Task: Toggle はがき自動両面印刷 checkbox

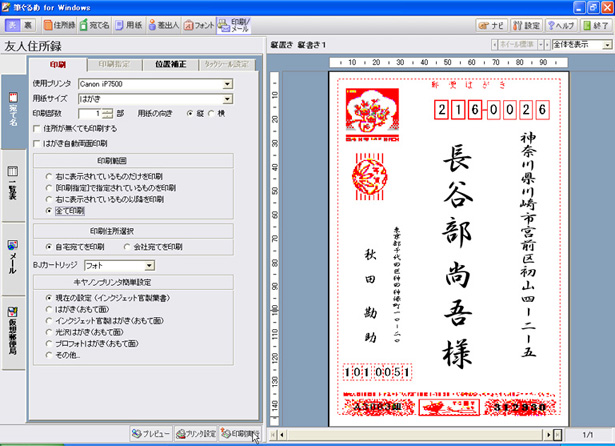Action: pos(37,143)
